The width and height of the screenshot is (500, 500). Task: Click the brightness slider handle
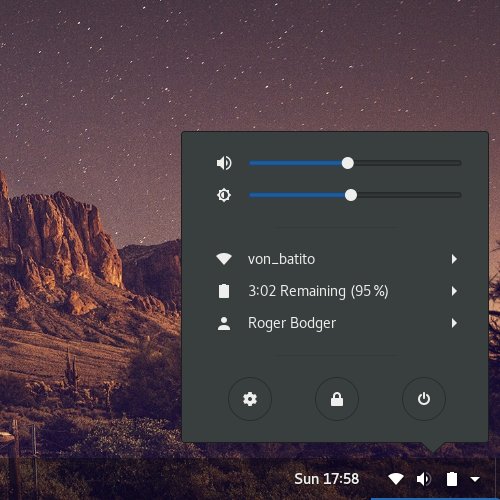pos(351,195)
